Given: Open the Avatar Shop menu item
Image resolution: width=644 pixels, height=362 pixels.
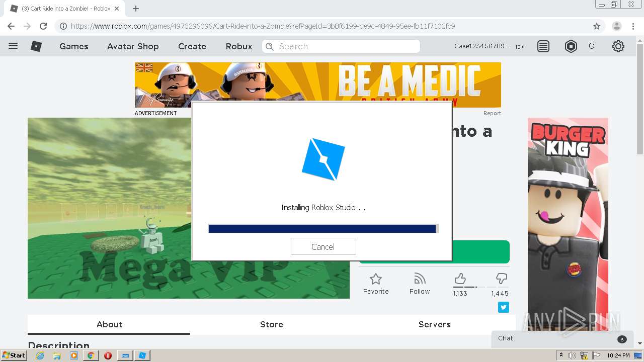Looking at the screenshot, I should pos(133,46).
